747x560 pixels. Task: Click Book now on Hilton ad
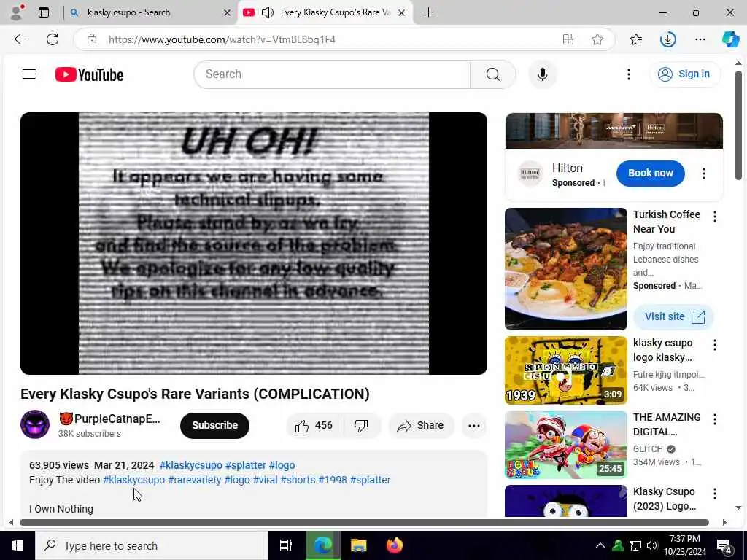(650, 174)
